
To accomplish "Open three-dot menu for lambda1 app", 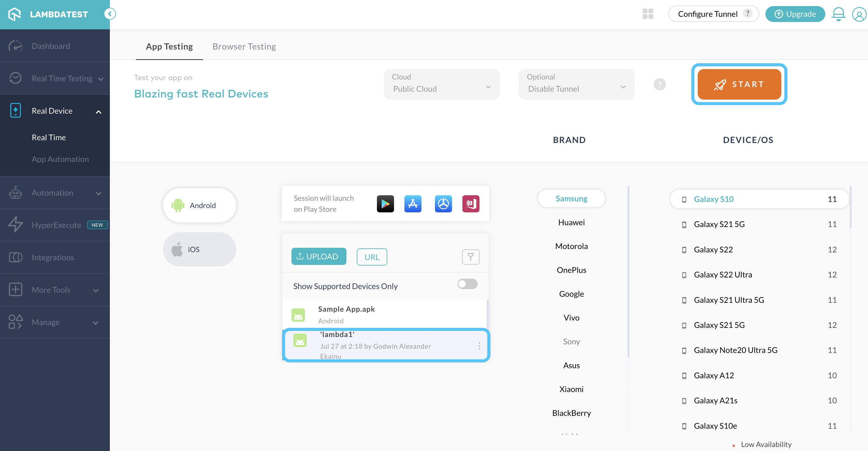I will click(479, 346).
